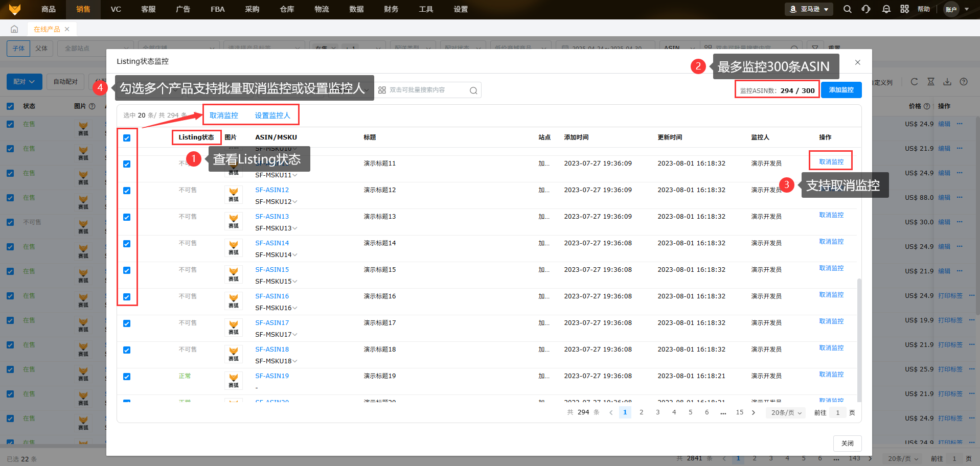Close the Listing状态监控 dialog with the X
Viewport: 980px width, 466px height.
858,62
